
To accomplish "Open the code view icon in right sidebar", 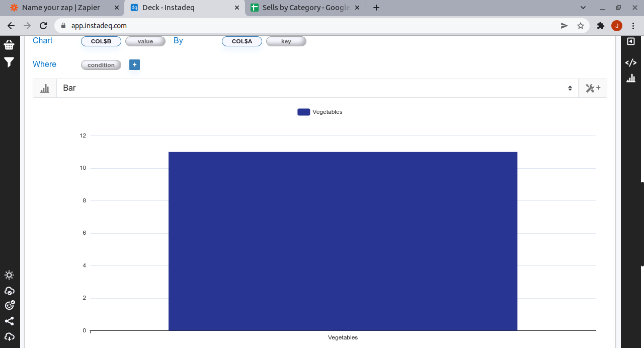I will click(x=631, y=62).
